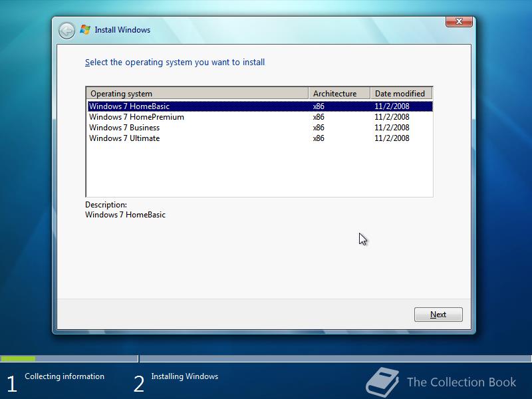Click the back arrow button

point(66,31)
